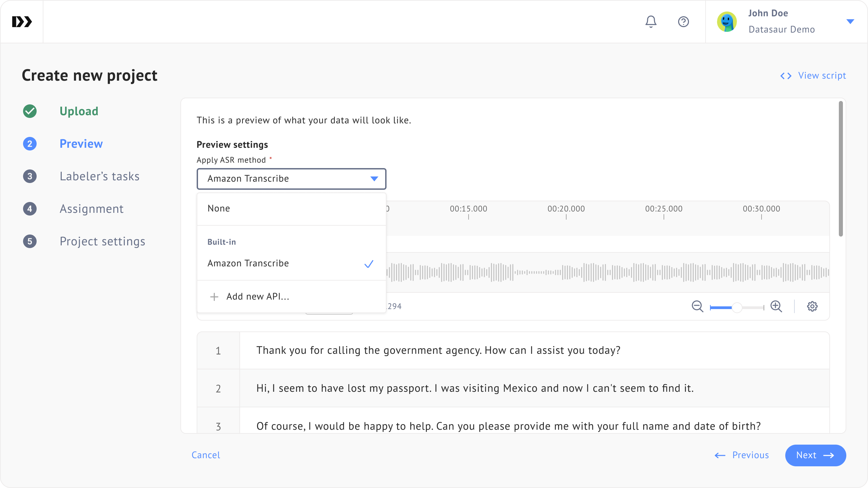This screenshot has height=488, width=868.
Task: Click the Datasaur logo icon
Action: [x=22, y=22]
